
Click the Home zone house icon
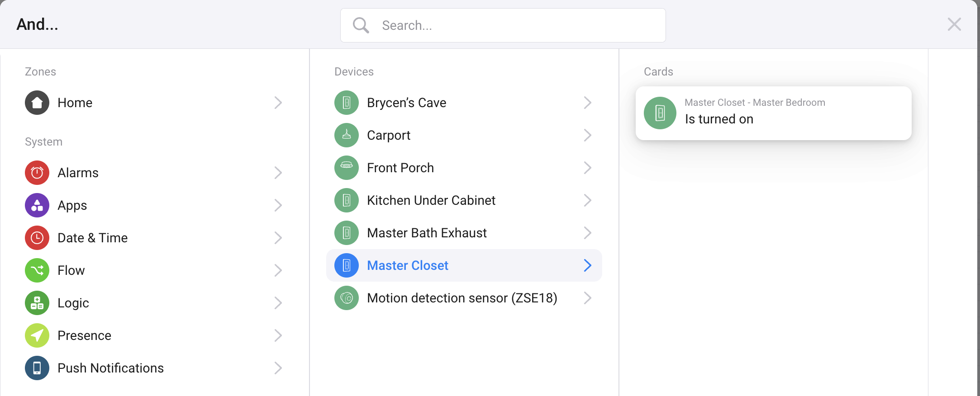[37, 103]
